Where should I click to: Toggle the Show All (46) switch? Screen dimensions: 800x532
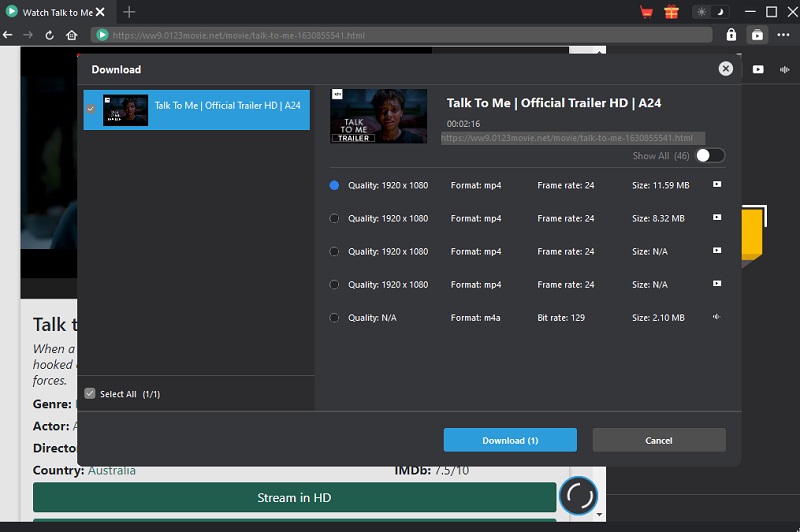click(710, 156)
